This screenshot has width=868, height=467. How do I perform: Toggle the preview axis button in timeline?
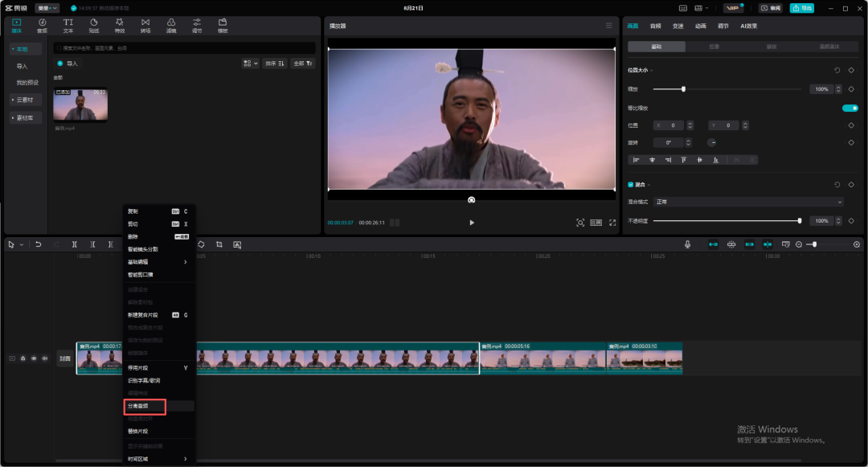[x=768, y=244]
